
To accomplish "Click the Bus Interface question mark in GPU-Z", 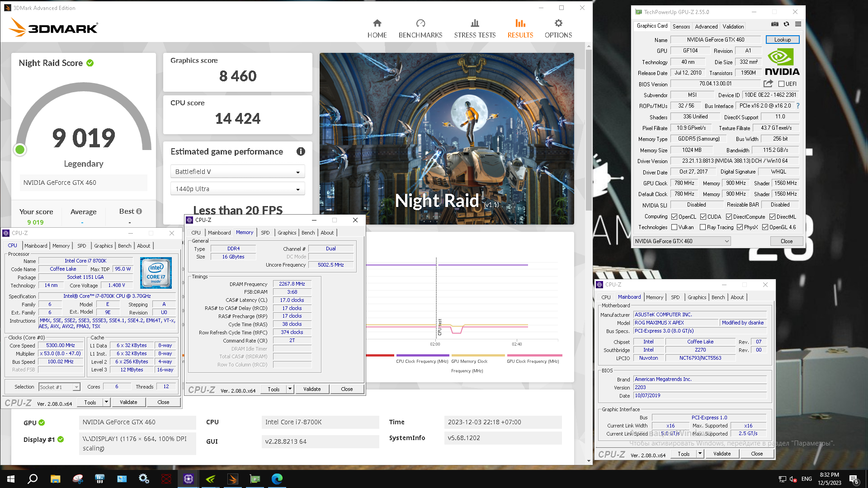I will [x=798, y=106].
